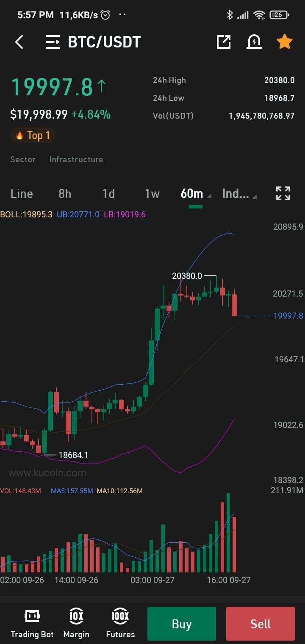
Task: Switch to the Line chart tab
Action: click(x=22, y=194)
